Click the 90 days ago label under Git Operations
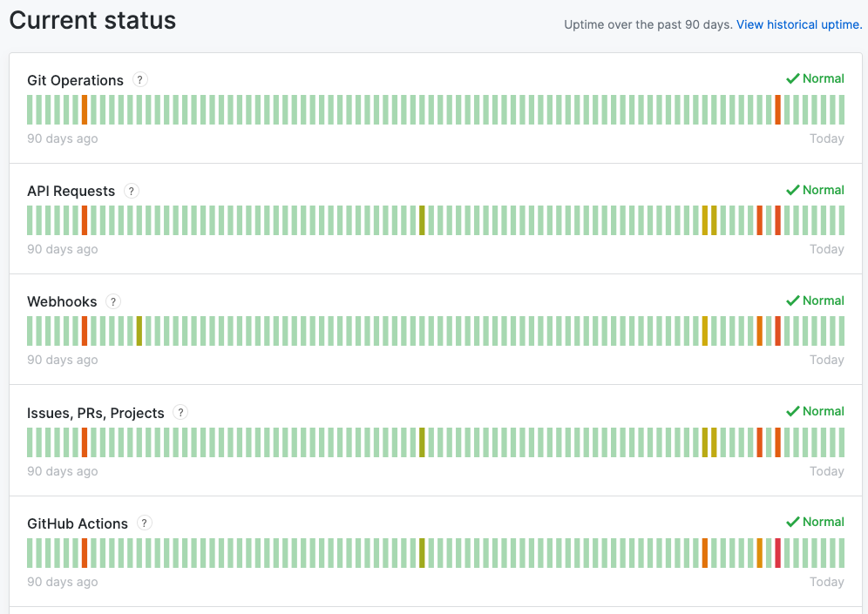 click(62, 138)
